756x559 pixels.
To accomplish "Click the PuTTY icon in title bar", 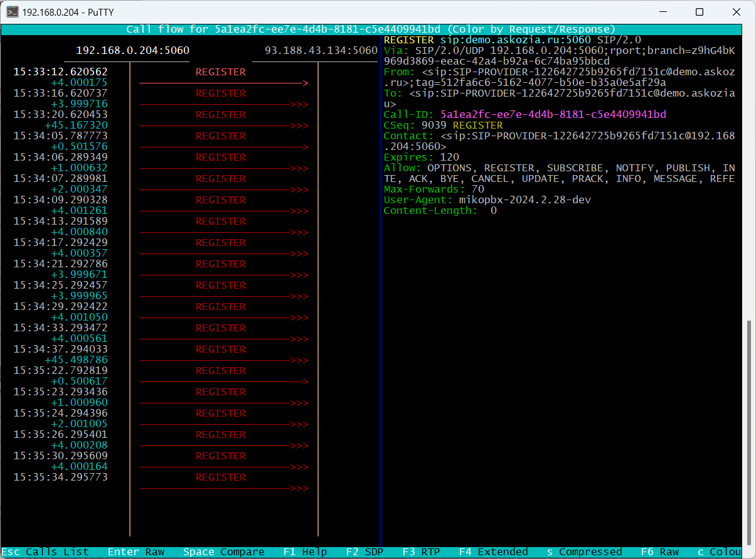I will click(12, 12).
